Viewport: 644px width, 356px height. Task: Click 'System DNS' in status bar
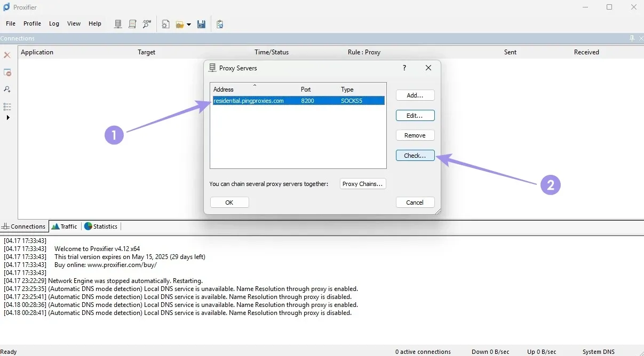[x=599, y=352]
